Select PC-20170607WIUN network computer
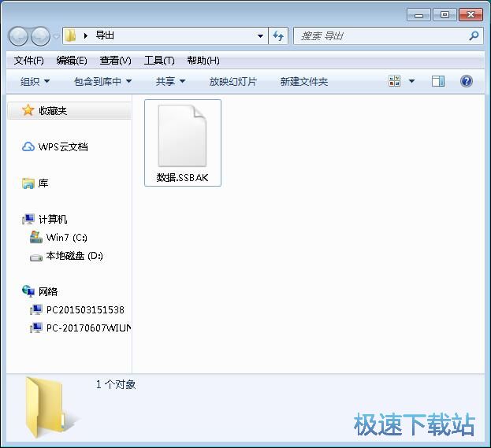The height and width of the screenshot is (448, 491). (88, 328)
